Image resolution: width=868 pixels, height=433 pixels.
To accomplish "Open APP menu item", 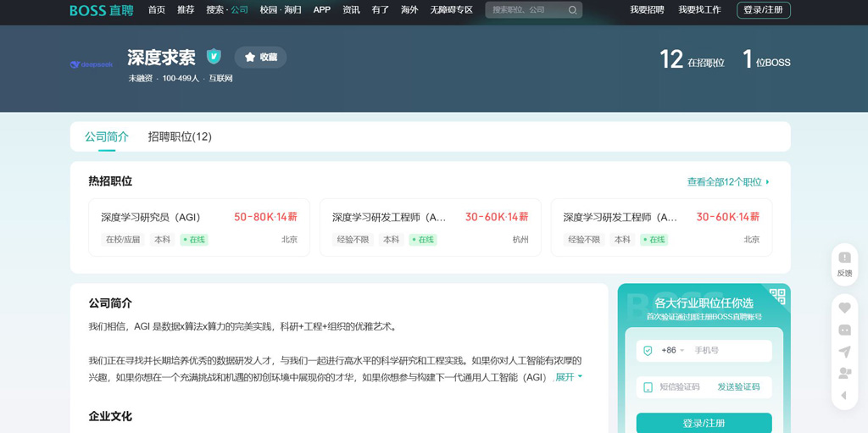I will point(322,10).
